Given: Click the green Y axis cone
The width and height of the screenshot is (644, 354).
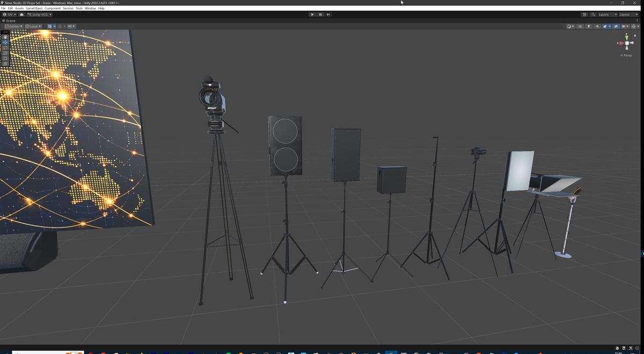Looking at the screenshot, I should (626, 37).
